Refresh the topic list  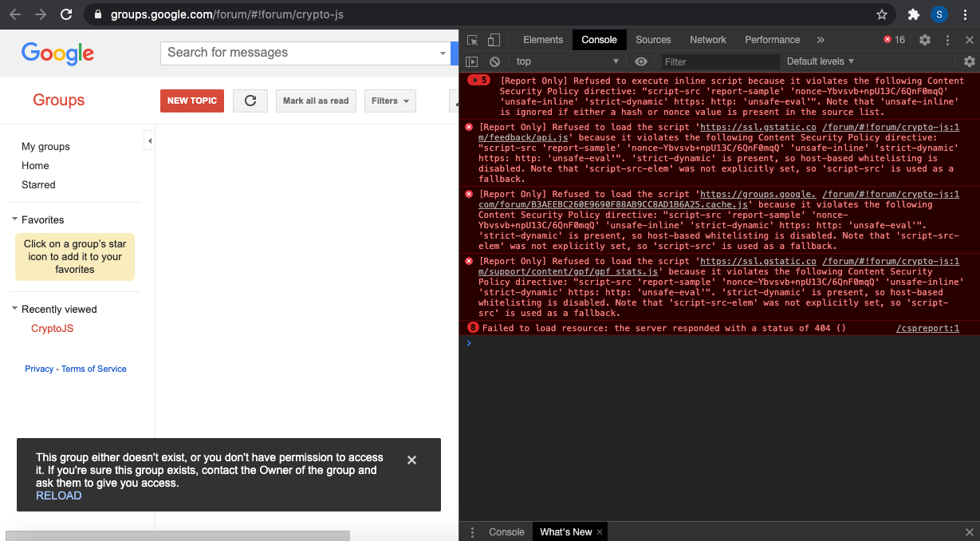[250, 101]
